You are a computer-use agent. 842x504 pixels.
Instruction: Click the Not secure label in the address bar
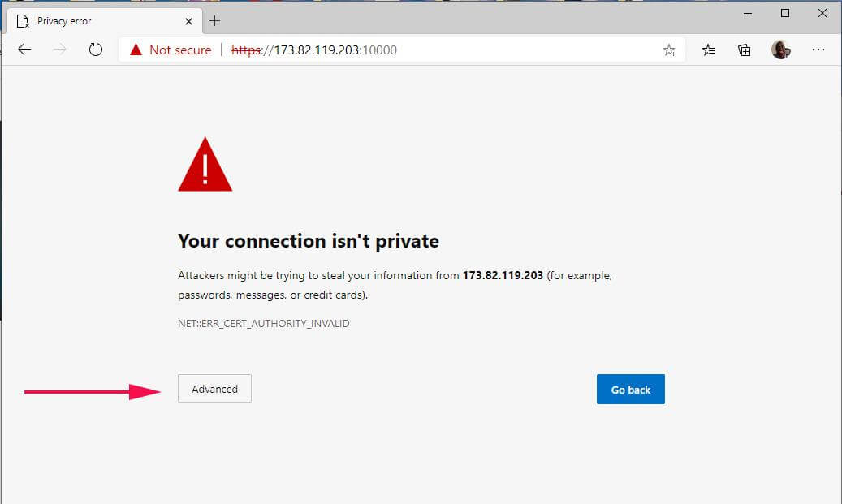coord(180,50)
